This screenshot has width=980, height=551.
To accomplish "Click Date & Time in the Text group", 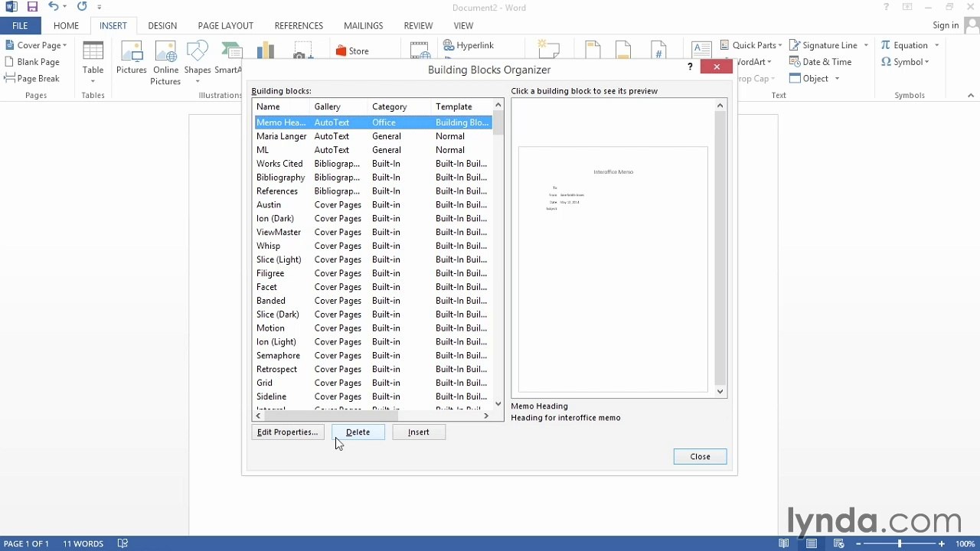I will click(821, 62).
